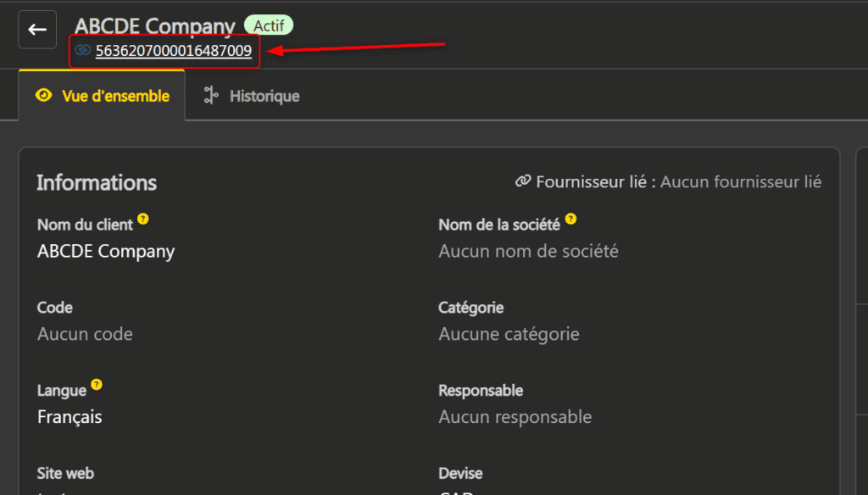Select ABCDE Company value under Nom du client
Screen dimensions: 868x495
click(106, 251)
